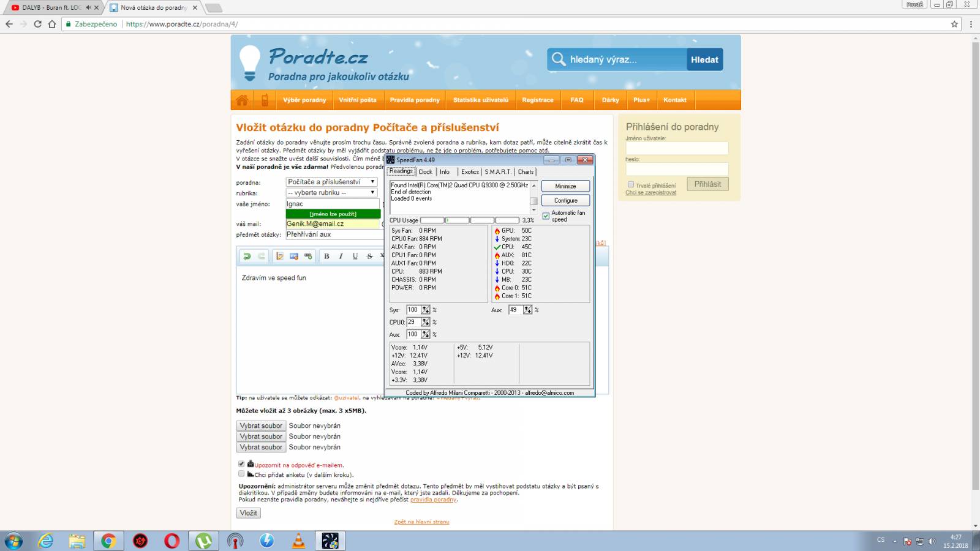Open the Exotics tab in SpeedFan
The image size is (980, 551).
(470, 172)
